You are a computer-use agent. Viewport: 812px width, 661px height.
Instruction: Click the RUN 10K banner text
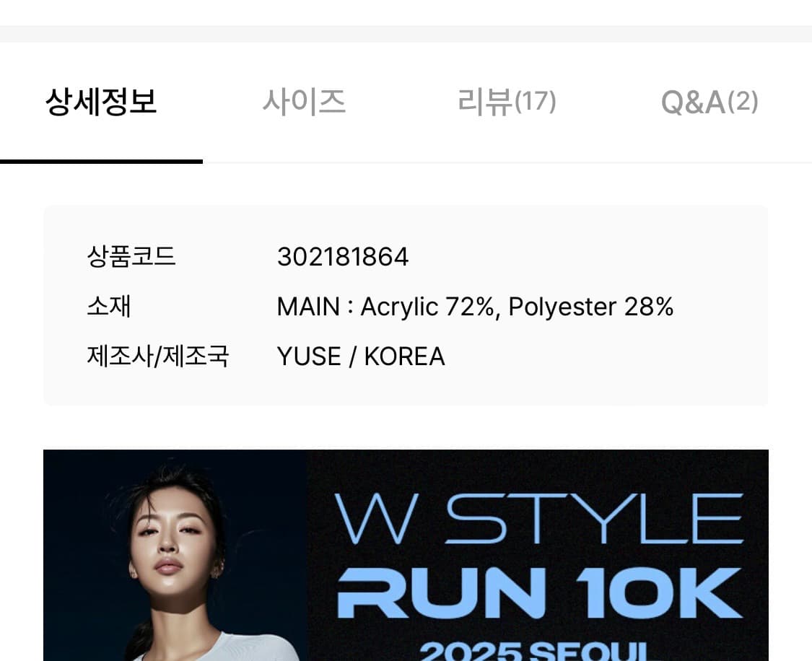pyautogui.click(x=540, y=593)
